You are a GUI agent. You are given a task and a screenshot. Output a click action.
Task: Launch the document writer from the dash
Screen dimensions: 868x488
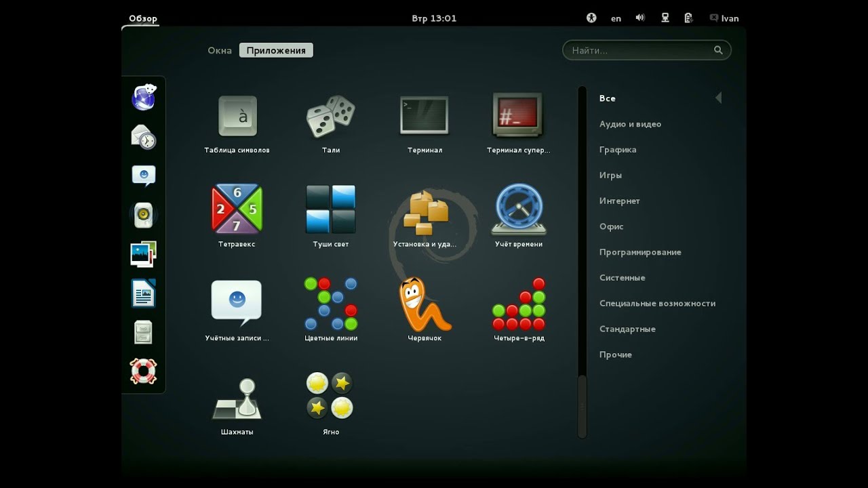(144, 293)
